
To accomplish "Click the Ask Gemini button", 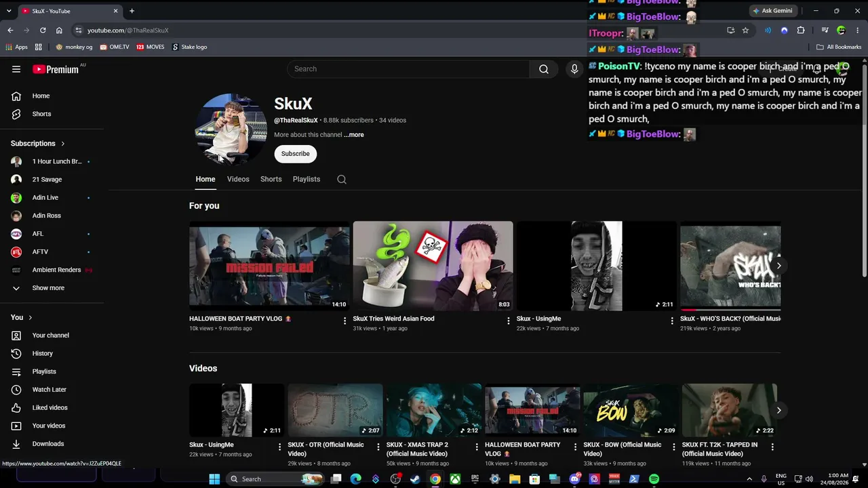I will [x=772, y=11].
